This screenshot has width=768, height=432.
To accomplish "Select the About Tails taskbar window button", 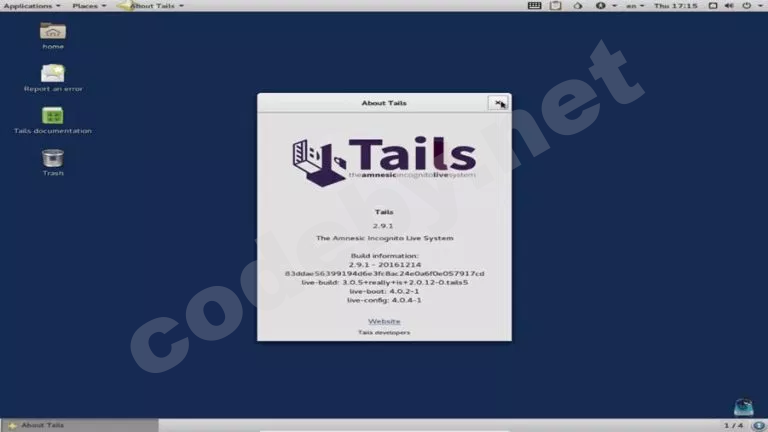I will [80, 425].
